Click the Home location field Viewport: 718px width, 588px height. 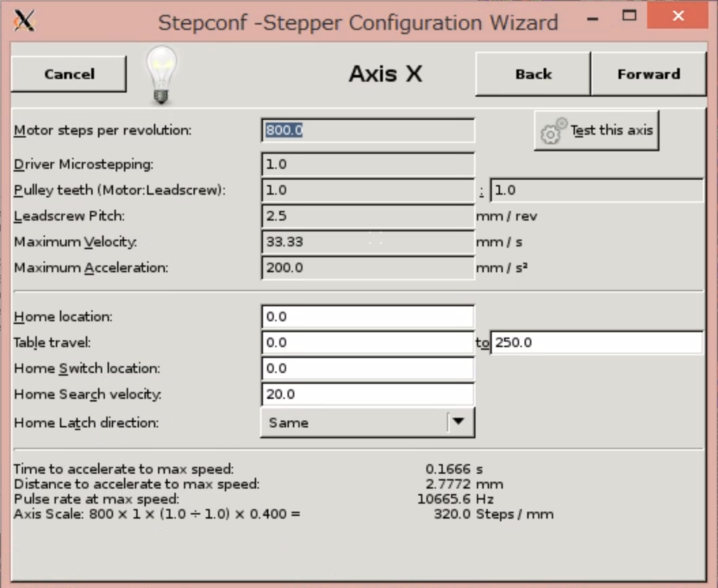pyautogui.click(x=367, y=317)
